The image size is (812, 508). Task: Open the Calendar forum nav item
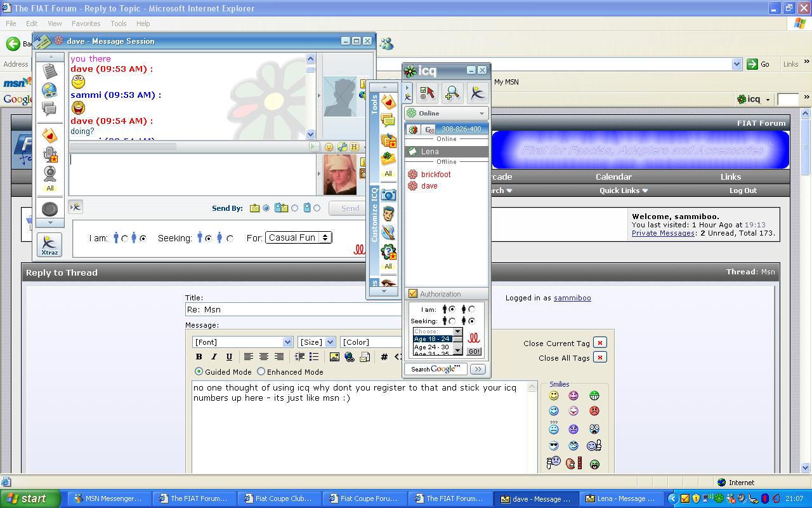pyautogui.click(x=613, y=177)
